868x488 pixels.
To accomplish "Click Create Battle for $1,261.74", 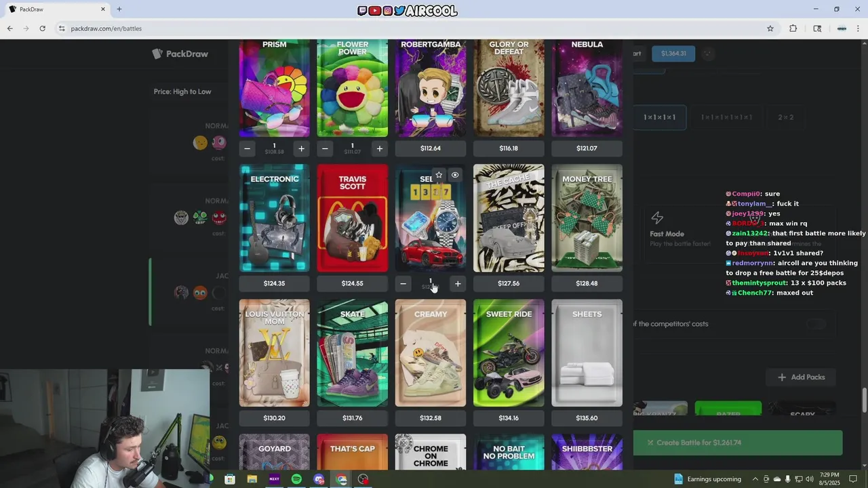I will [738, 443].
